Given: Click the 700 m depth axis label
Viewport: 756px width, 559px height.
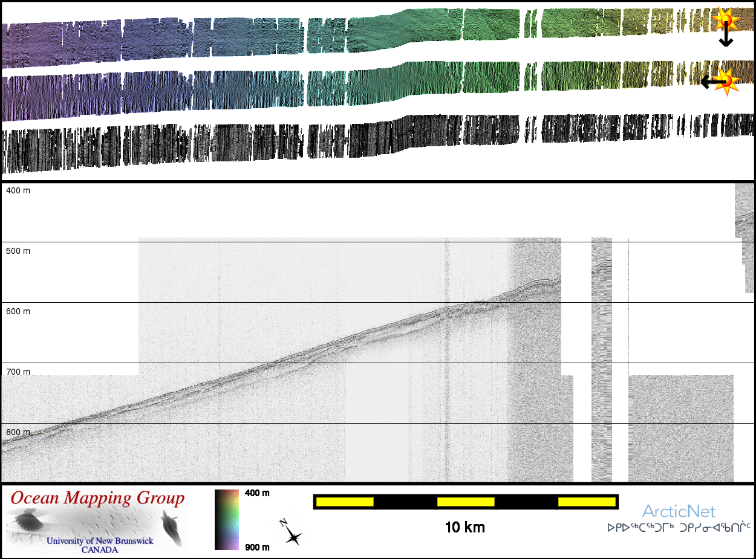Looking at the screenshot, I should (x=18, y=372).
